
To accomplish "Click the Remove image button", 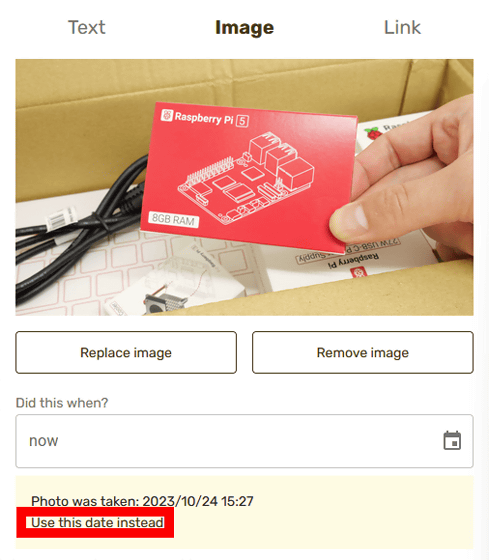I will point(363,352).
